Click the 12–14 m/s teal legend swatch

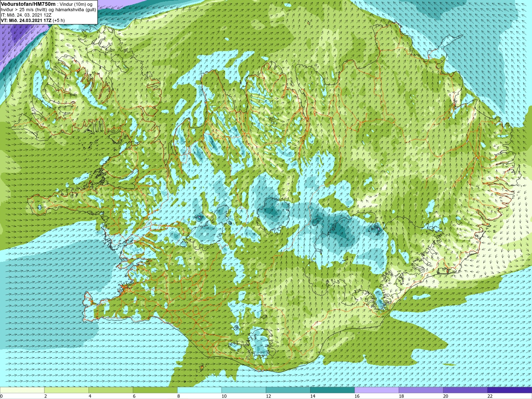tap(288, 390)
